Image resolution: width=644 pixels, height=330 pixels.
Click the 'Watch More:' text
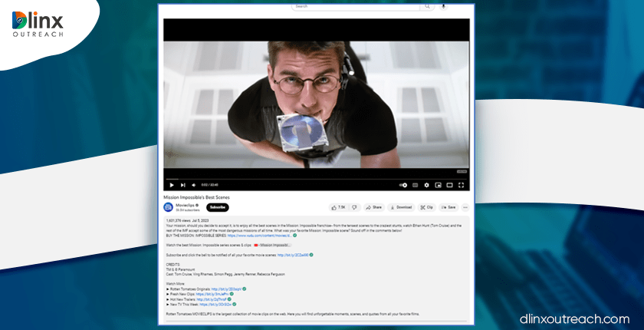click(176, 284)
